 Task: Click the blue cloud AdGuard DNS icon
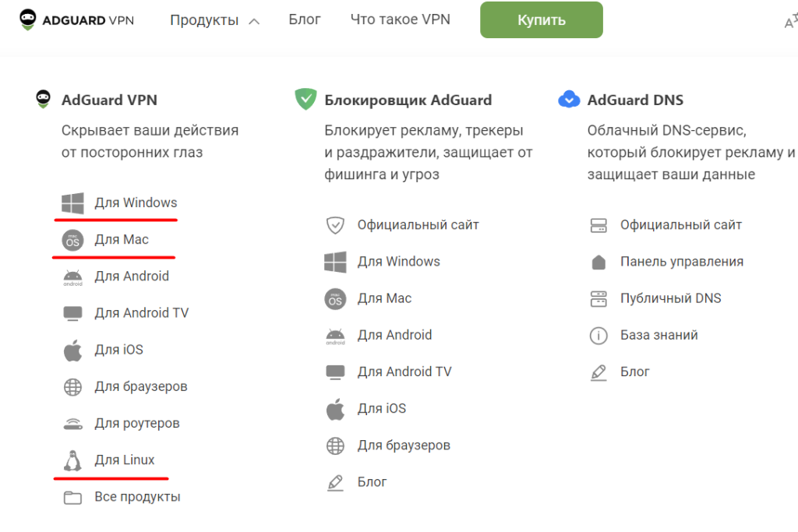coord(569,100)
